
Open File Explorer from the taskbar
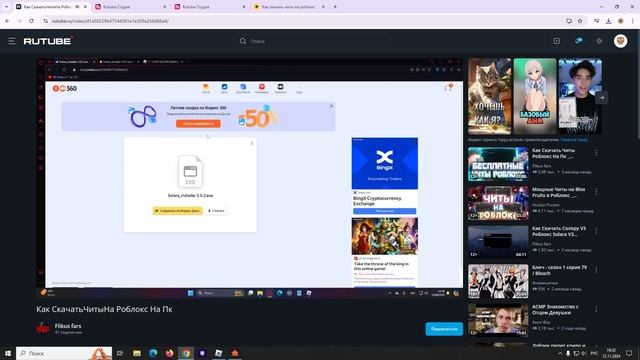137,353
